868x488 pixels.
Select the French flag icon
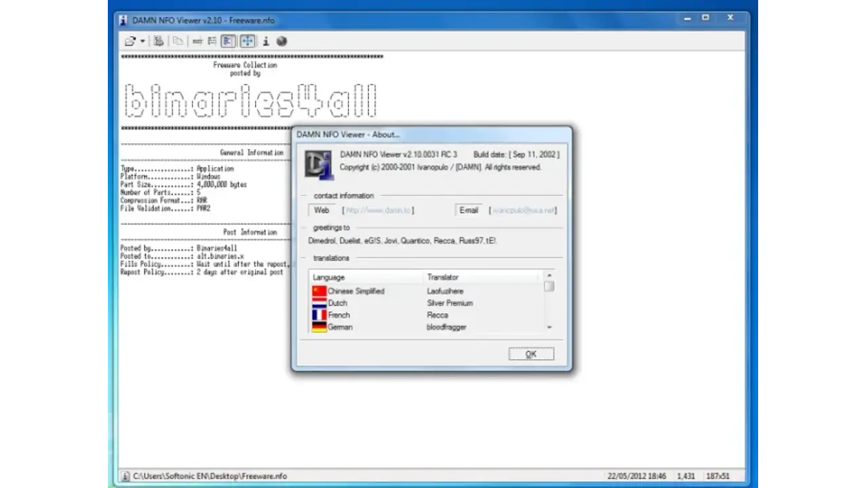click(x=319, y=315)
